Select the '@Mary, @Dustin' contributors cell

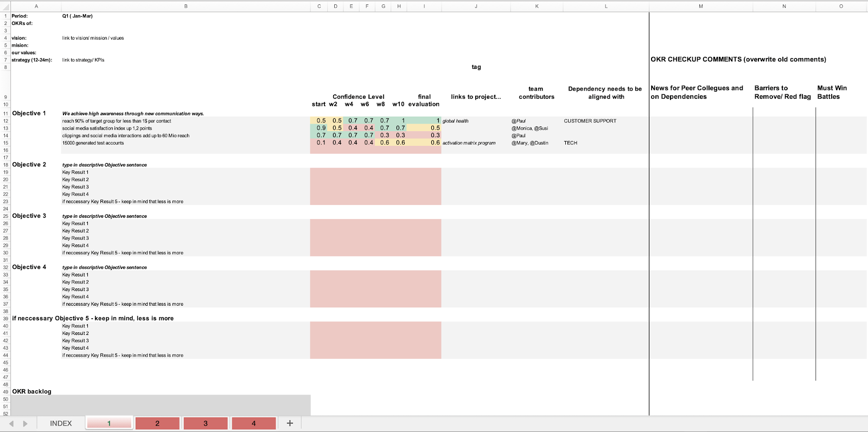click(529, 143)
